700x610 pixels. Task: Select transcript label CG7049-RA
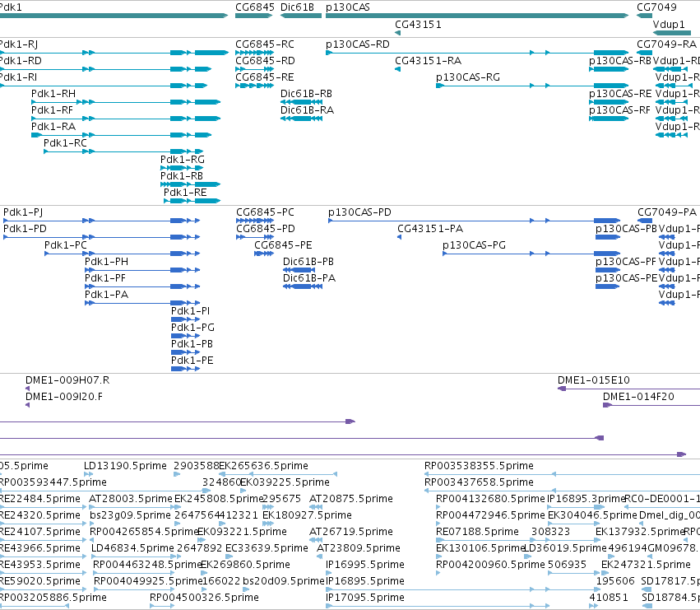click(666, 44)
